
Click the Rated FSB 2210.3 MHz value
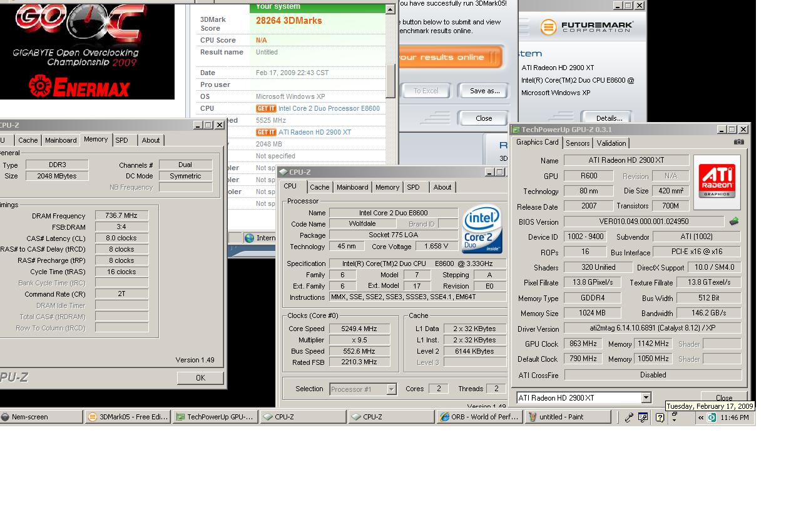point(360,362)
